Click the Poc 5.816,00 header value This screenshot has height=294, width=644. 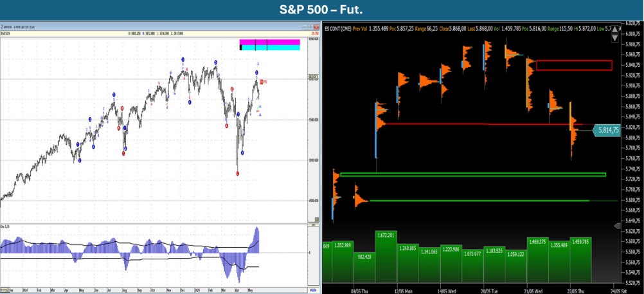pos(534,29)
